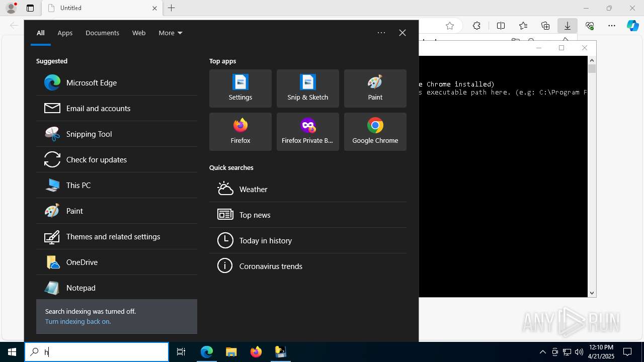Open File Explorer from the taskbar
Viewport: 644px width, 362px height.
(x=231, y=352)
